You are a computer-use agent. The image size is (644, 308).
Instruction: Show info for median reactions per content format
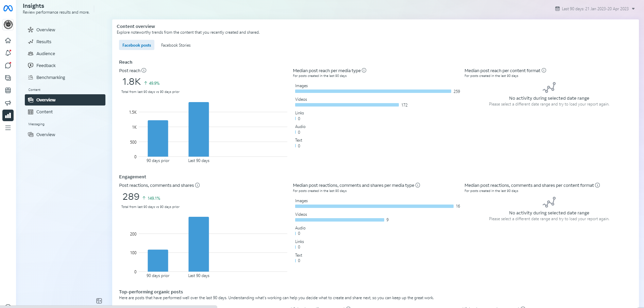597,185
